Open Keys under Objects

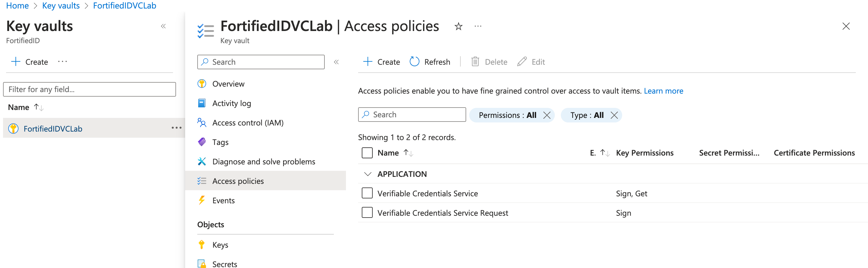click(x=220, y=245)
